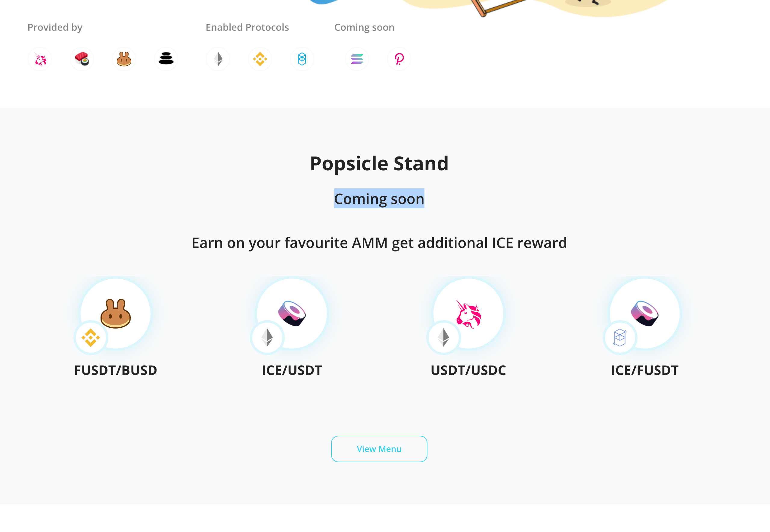Click the Ethereum badge on the ICE/USDT pool
The width and height of the screenshot is (770, 532).
267,337
